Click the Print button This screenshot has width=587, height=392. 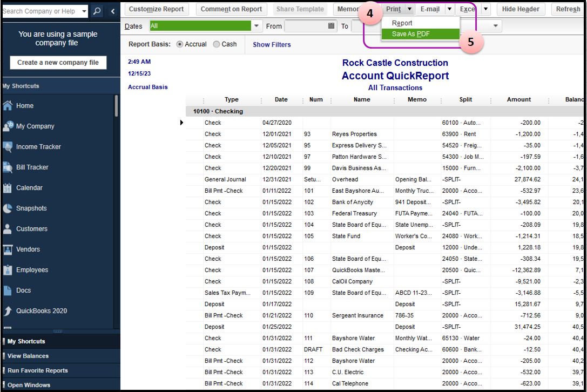point(394,9)
